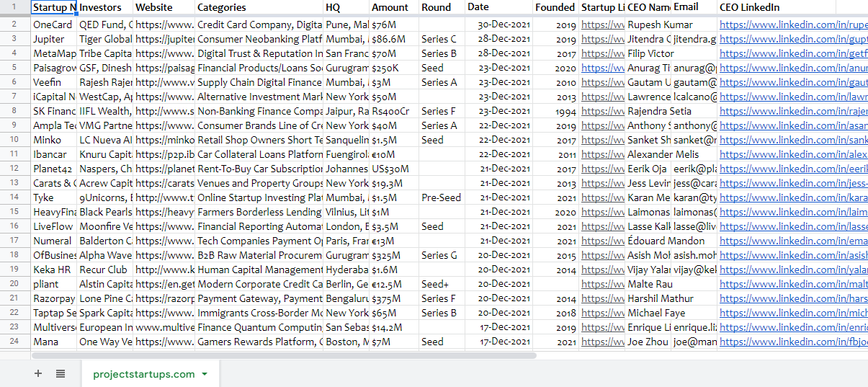Click the US$30M amount cell
This screenshot has width=868, height=387.
coord(394,169)
